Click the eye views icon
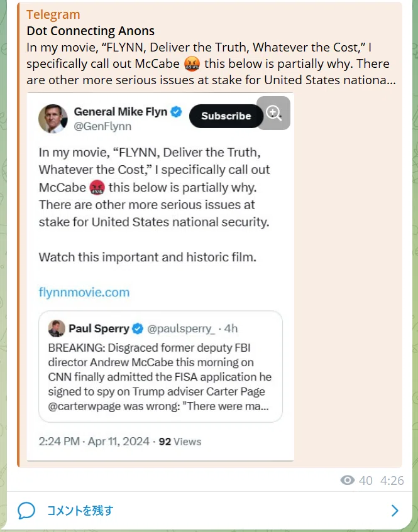The image size is (418, 532). [x=348, y=480]
